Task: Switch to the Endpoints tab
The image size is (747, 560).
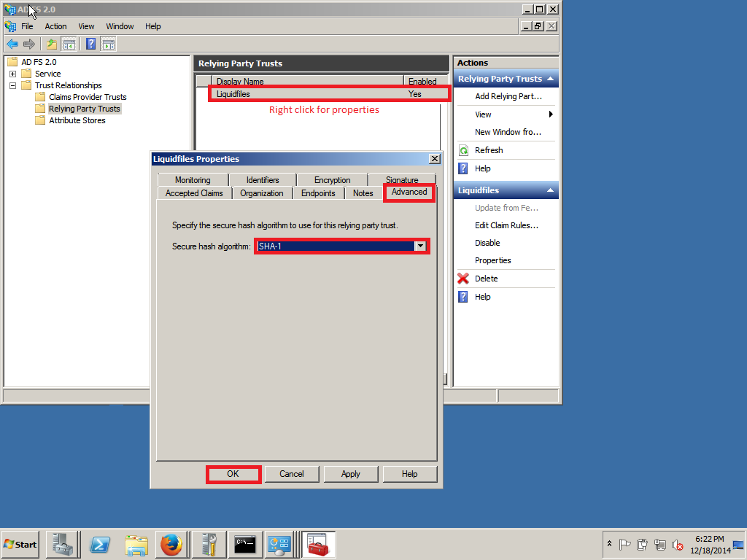Action: pos(318,192)
